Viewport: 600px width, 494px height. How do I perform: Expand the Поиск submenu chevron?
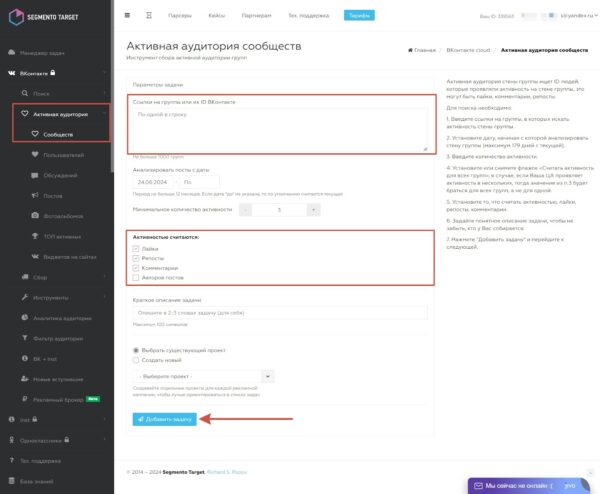(x=104, y=93)
